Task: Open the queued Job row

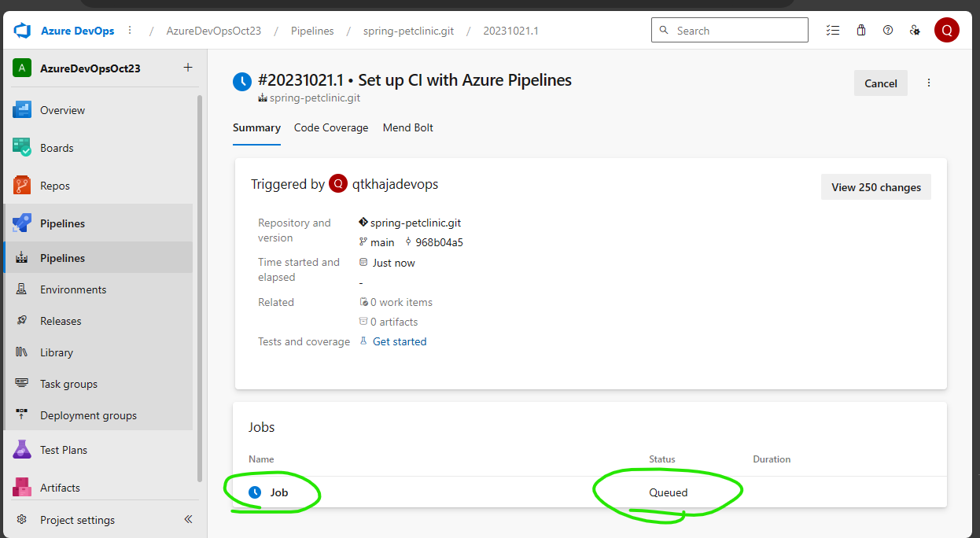Action: [591, 492]
